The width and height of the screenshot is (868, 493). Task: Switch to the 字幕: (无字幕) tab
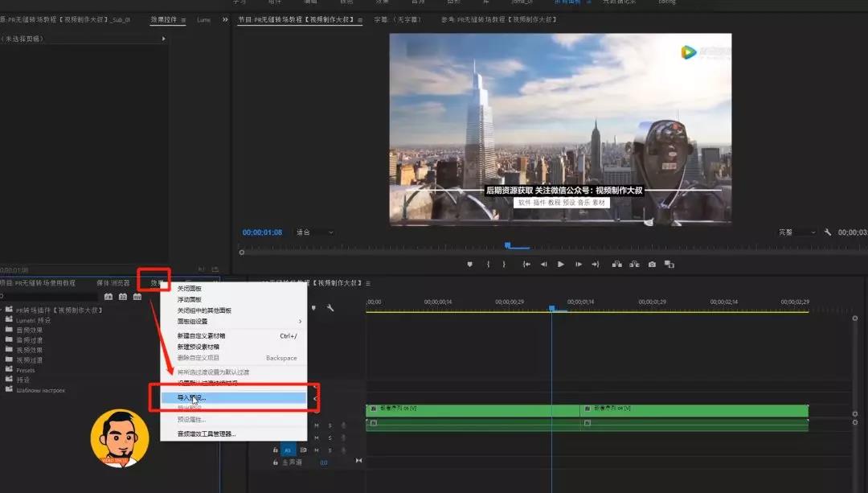tap(398, 19)
